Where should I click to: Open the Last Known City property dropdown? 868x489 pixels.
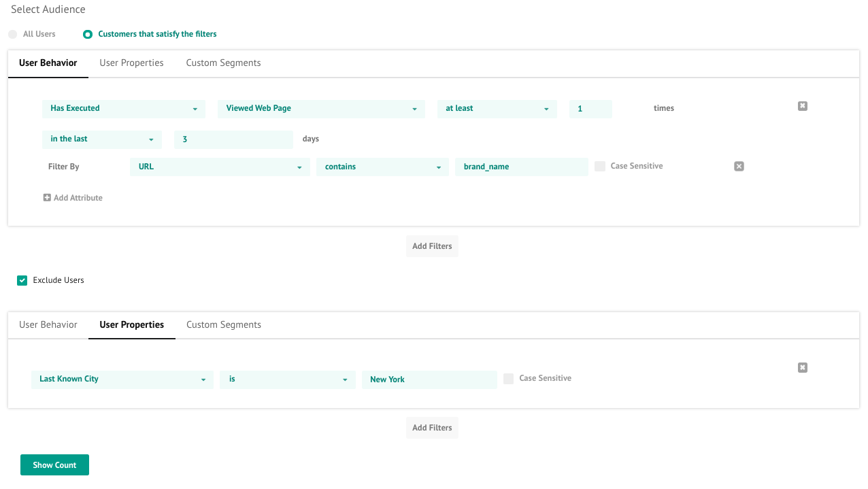[122, 380]
